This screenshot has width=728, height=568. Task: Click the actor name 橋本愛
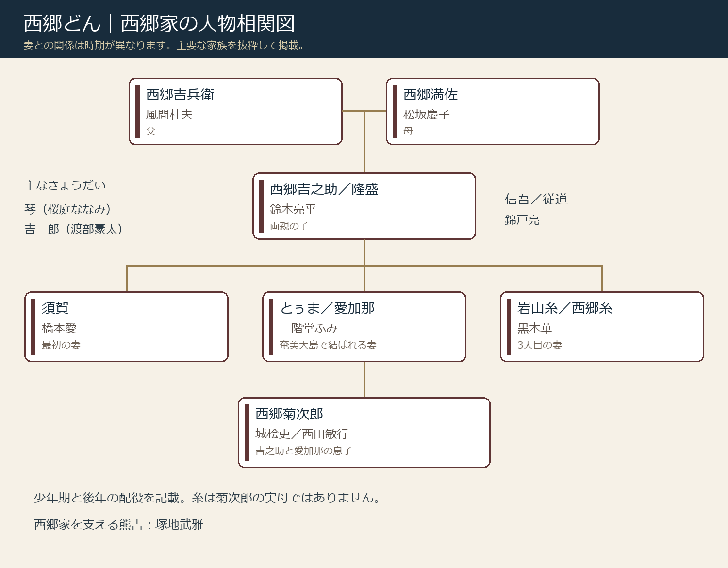click(59, 328)
